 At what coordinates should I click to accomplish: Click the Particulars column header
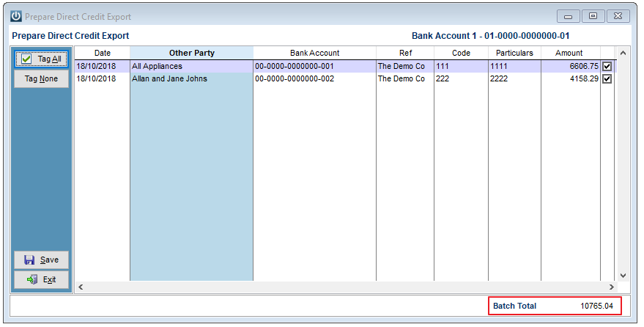pyautogui.click(x=514, y=53)
